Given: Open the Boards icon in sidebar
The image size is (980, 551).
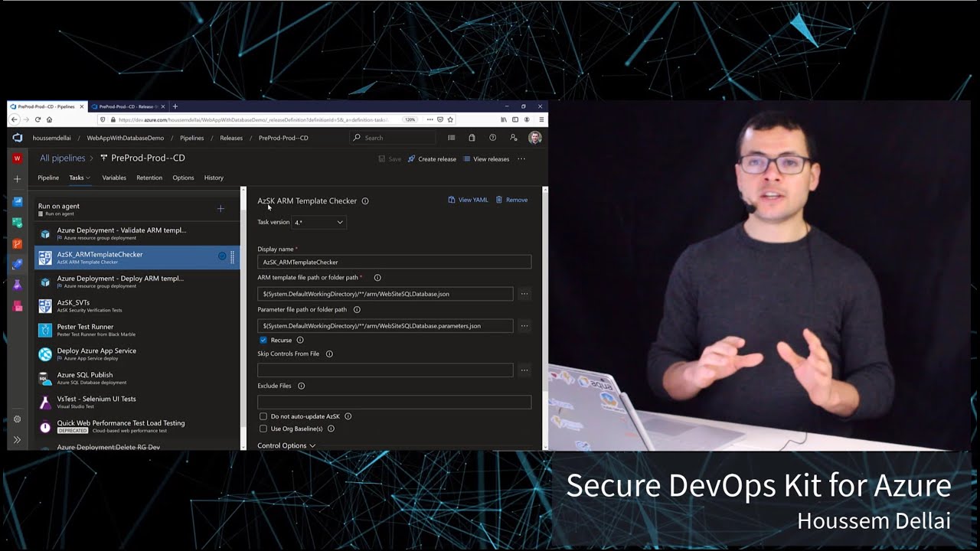Looking at the screenshot, I should pyautogui.click(x=18, y=223).
